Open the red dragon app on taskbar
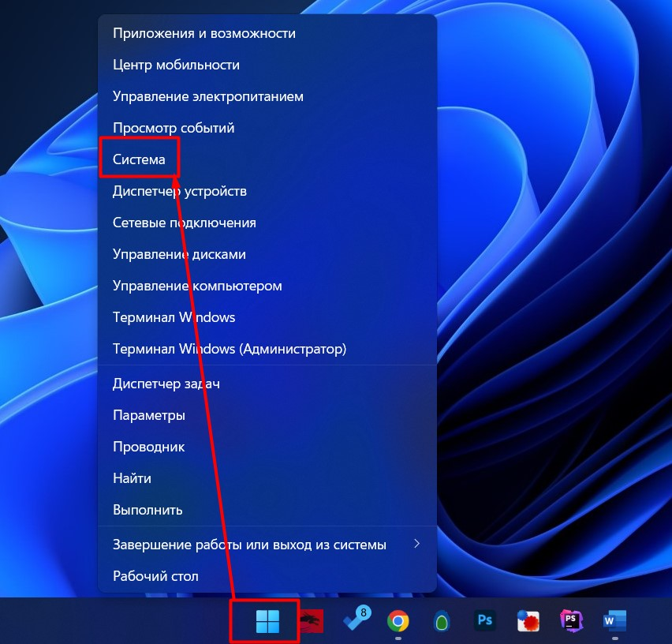 point(312,621)
